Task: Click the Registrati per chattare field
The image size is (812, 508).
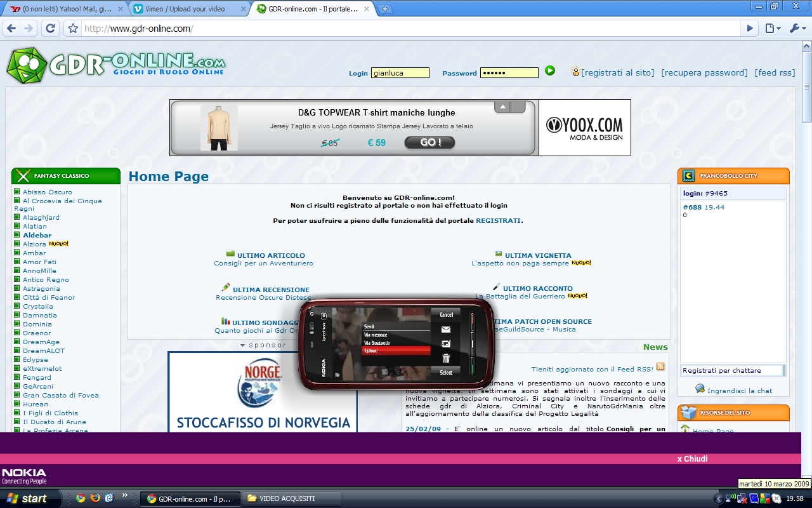Action: pos(732,370)
